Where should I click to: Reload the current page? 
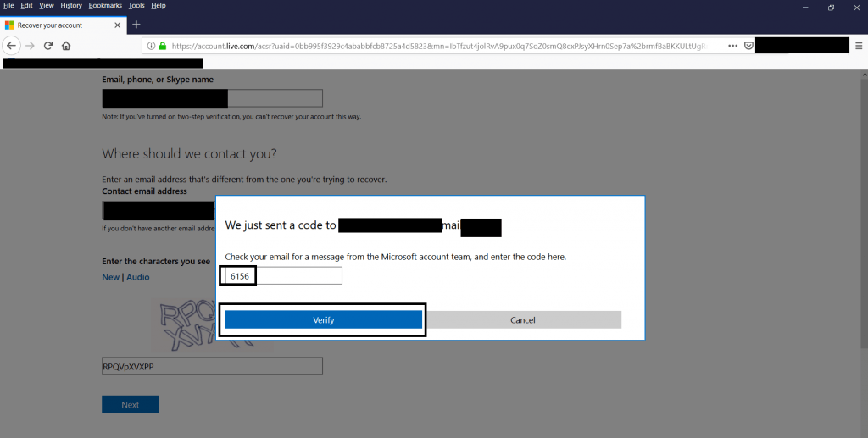pos(48,46)
